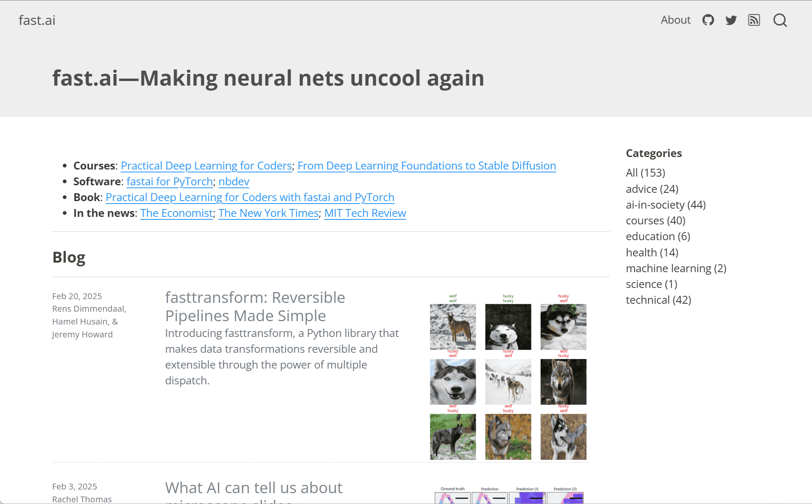Viewport: 812px width, 504px height.
Task: Click the Twitter bird icon
Action: pos(731,20)
